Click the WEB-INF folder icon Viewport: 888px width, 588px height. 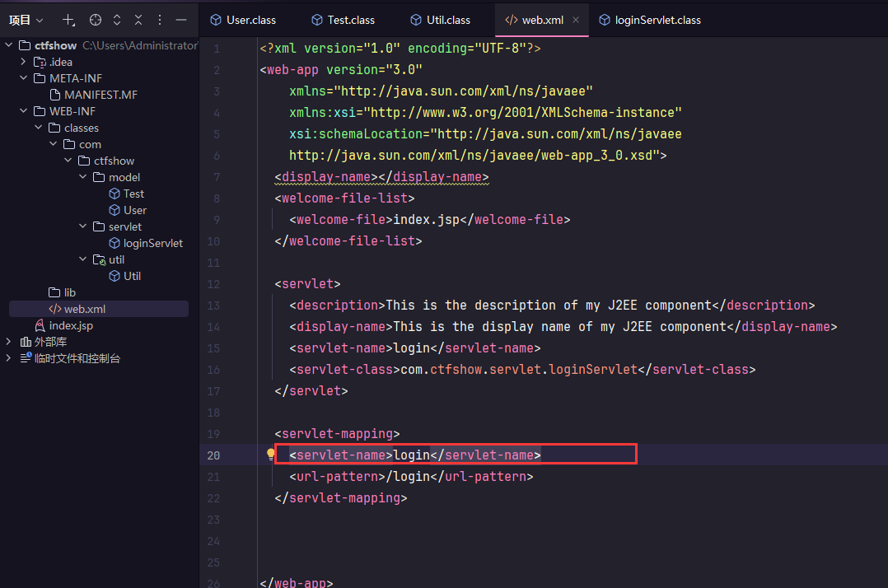(x=40, y=111)
